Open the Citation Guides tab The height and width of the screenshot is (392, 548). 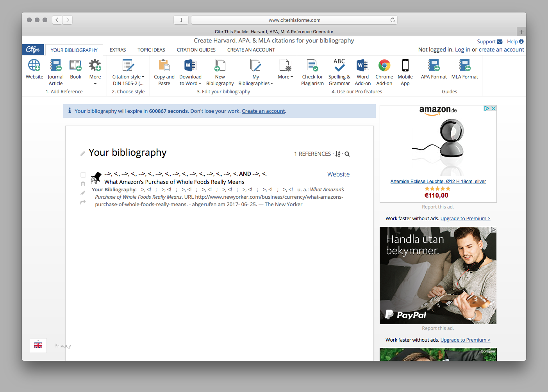(196, 50)
